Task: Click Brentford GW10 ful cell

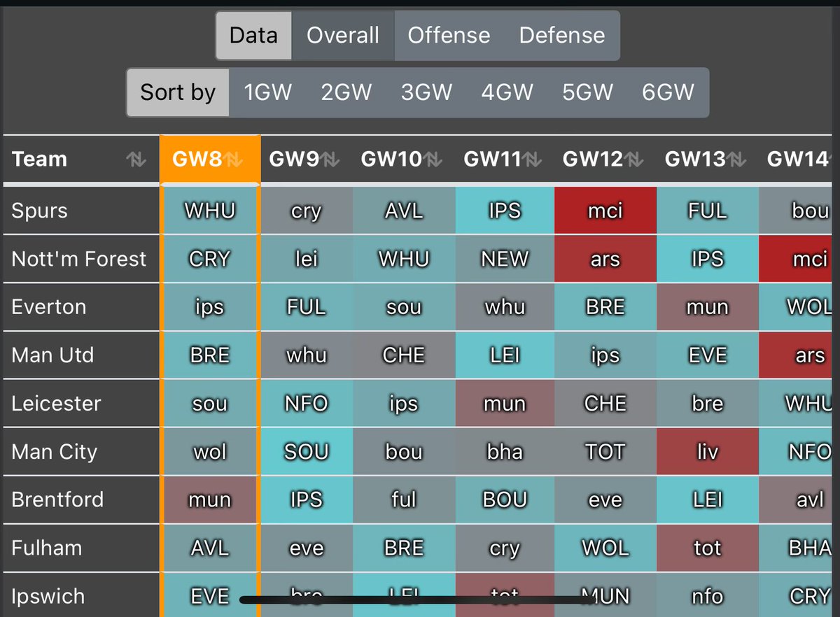Action: [x=404, y=499]
